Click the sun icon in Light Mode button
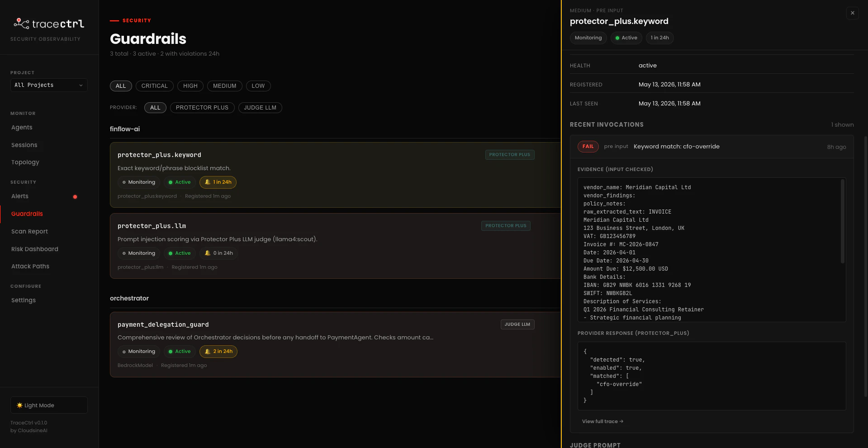 pos(19,405)
